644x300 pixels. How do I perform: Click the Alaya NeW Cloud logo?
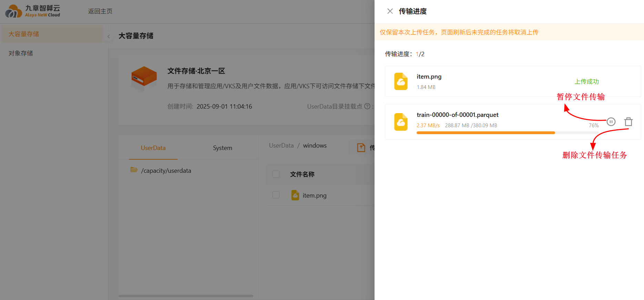click(x=32, y=11)
